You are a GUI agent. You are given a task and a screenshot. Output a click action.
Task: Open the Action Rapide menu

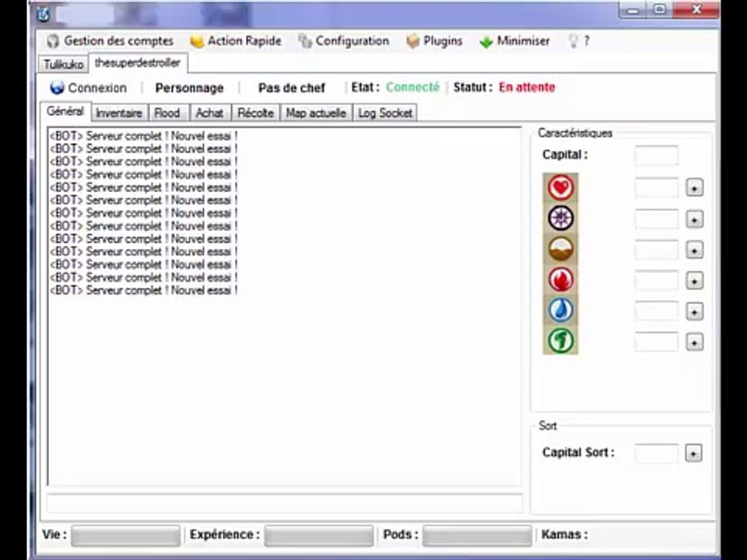tap(236, 41)
